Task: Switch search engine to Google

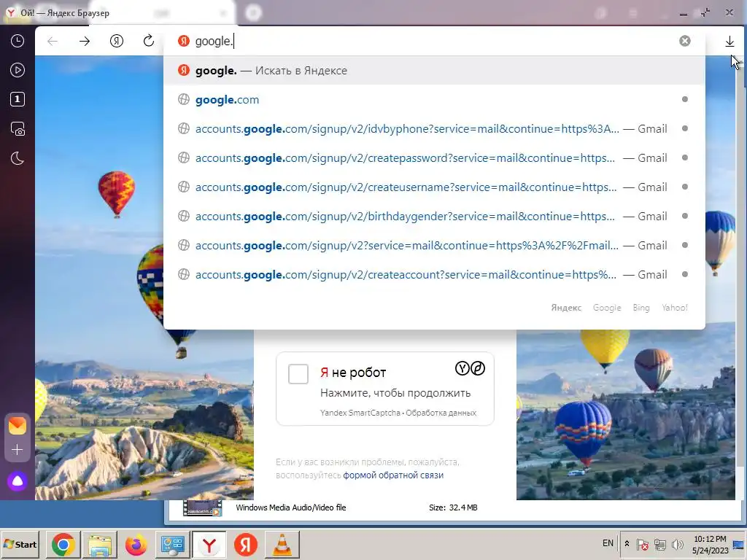Action: click(607, 308)
